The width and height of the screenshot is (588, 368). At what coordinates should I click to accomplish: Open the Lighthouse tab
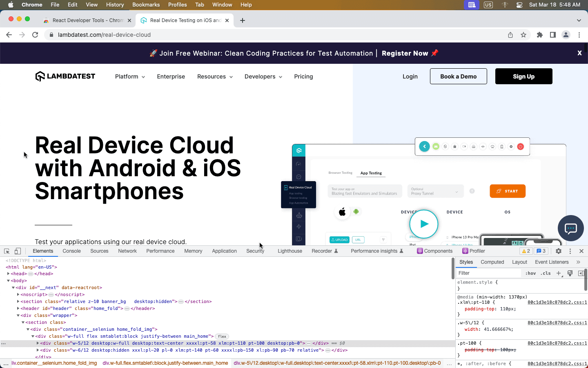tap(290, 251)
